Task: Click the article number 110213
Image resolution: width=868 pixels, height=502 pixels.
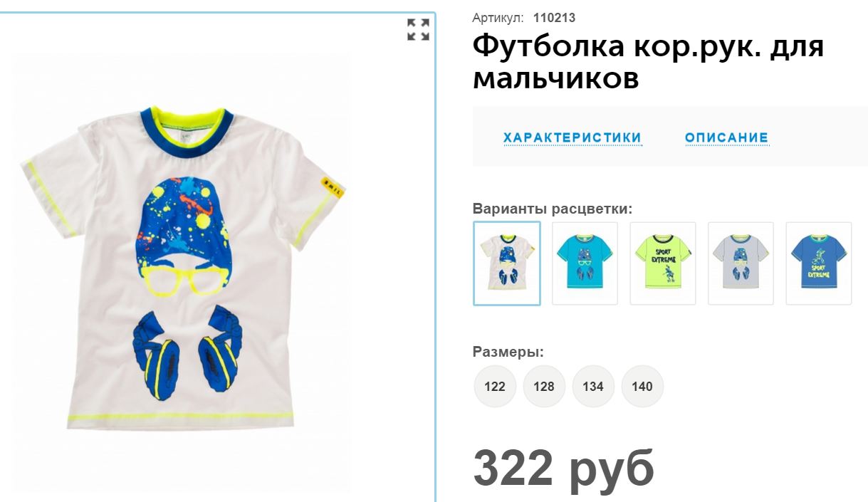Action: [554, 18]
